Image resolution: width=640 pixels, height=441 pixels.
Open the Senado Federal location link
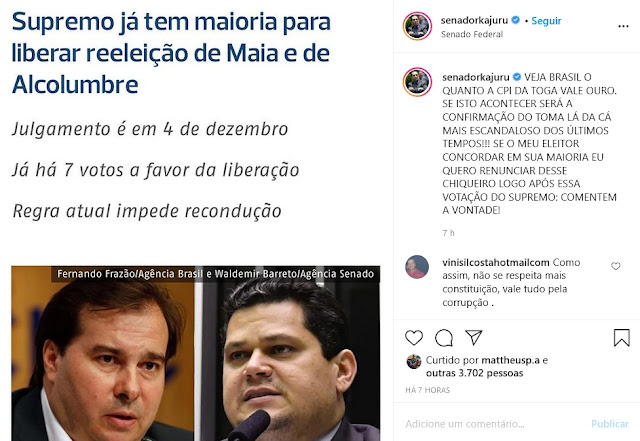tap(472, 34)
